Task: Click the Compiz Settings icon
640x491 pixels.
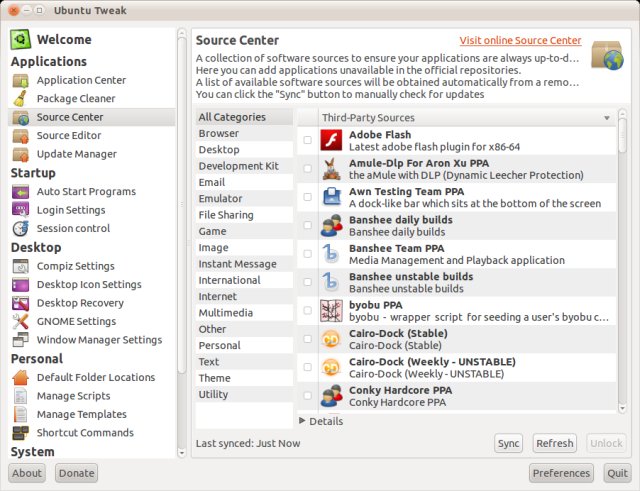Action: [20, 266]
